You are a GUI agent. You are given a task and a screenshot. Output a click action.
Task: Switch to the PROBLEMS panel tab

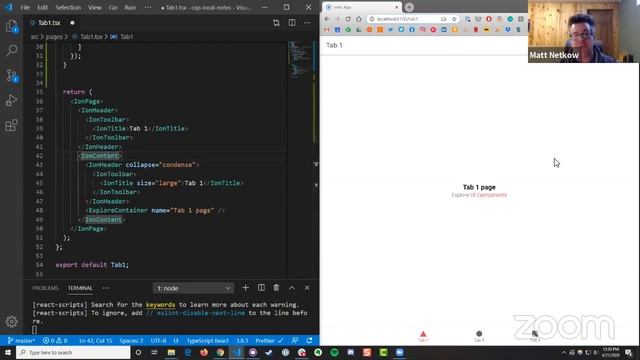(x=45, y=288)
